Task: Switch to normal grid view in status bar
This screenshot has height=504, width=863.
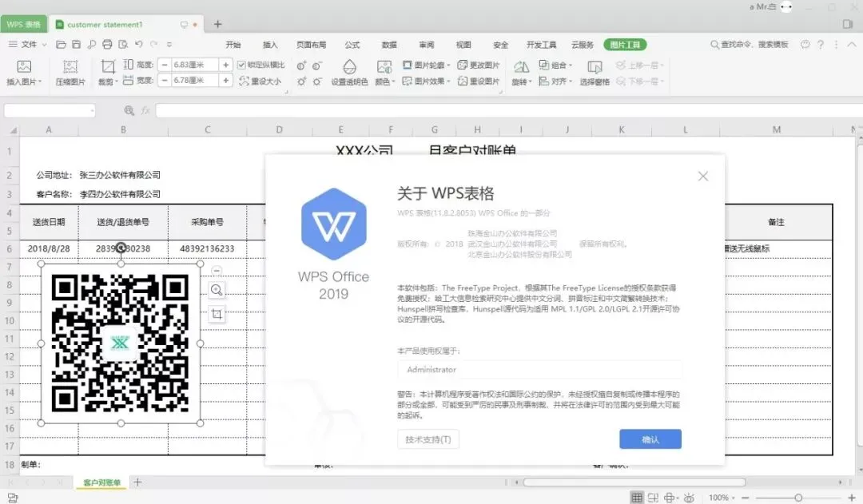Action: tap(637, 498)
